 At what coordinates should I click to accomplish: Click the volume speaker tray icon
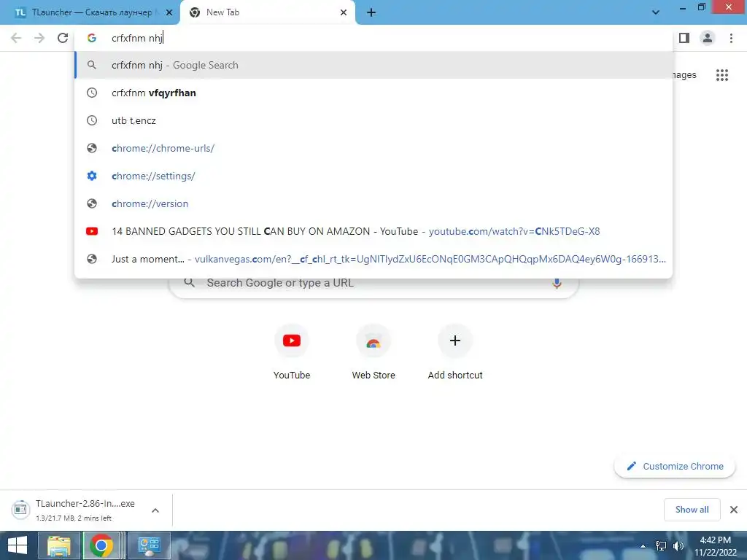click(x=678, y=546)
